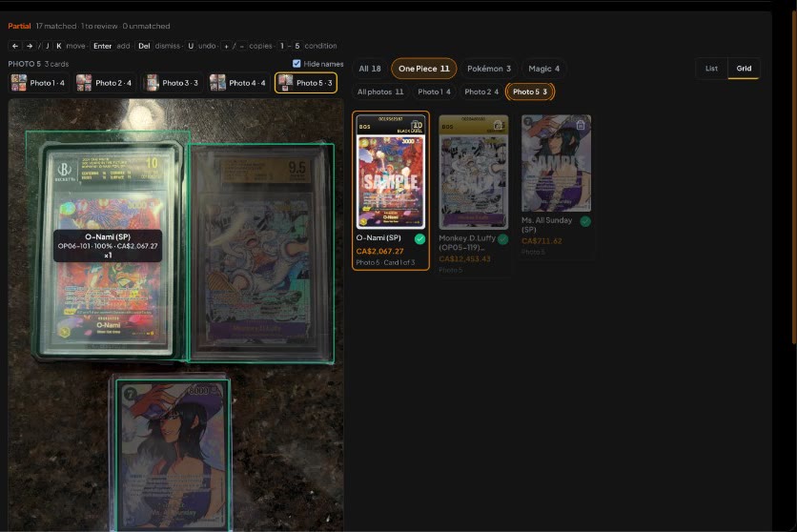Image resolution: width=797 pixels, height=532 pixels.
Task: Open the Photo 3 · 3 thumbnail tab
Action: click(172, 83)
